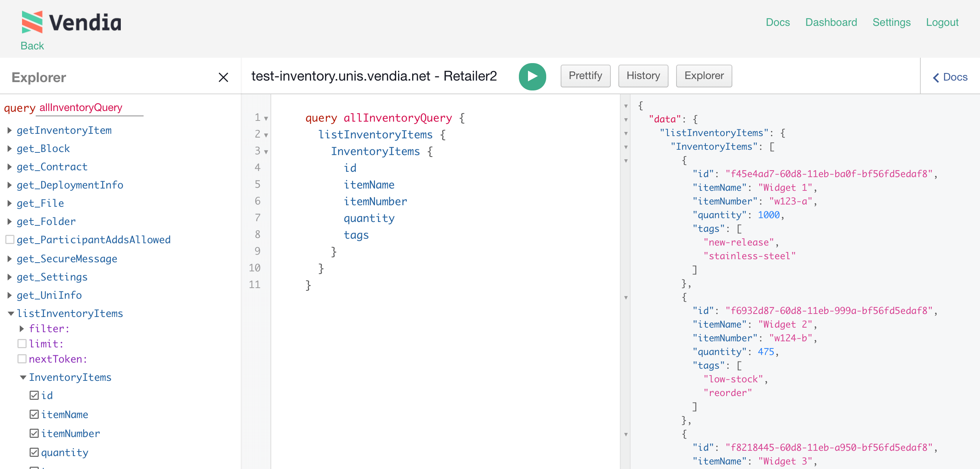Fold result "listInventoryItems" node arrow

(x=626, y=134)
